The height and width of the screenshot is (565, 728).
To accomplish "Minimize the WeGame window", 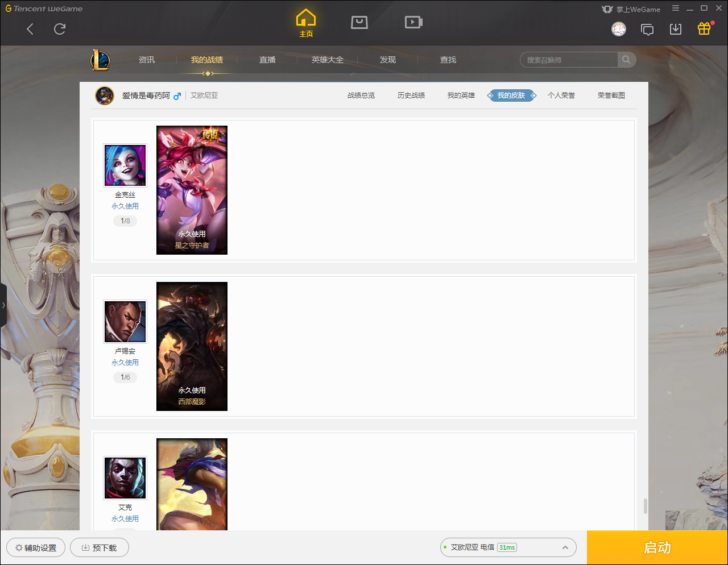I will click(690, 9).
